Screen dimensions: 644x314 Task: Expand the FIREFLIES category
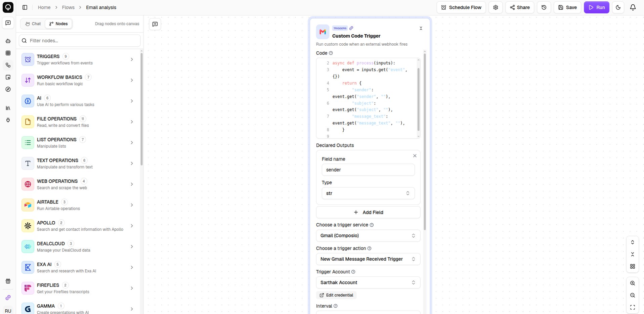(132, 288)
